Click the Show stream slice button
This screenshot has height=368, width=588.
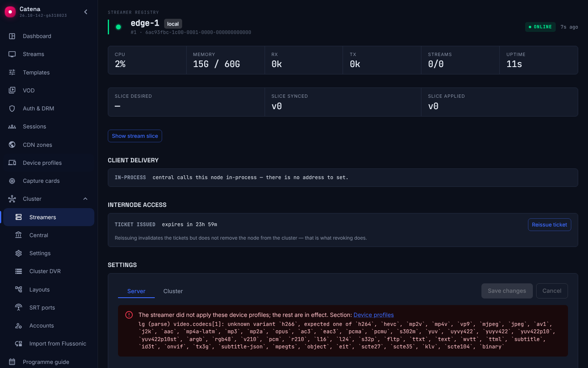pyautogui.click(x=135, y=136)
